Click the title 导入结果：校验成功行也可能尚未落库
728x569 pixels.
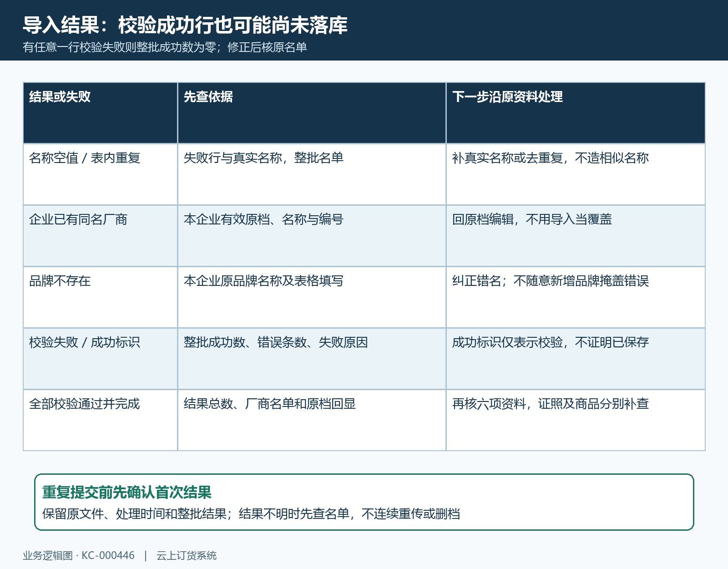pyautogui.click(x=185, y=25)
